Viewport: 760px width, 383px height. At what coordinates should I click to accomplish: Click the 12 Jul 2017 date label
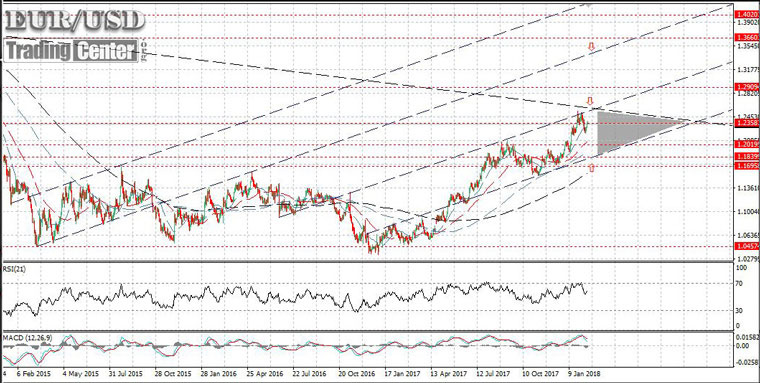point(493,375)
